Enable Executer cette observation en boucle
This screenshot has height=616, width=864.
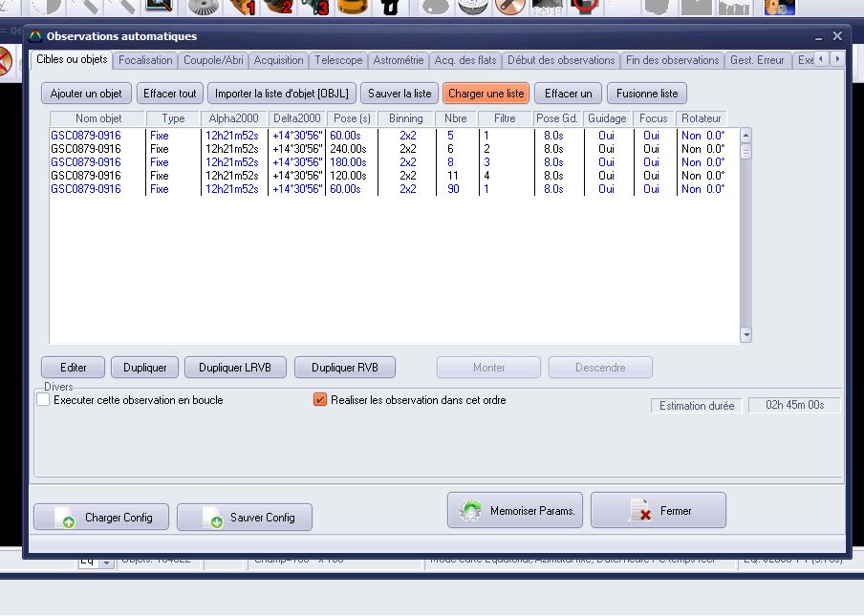tap(43, 400)
